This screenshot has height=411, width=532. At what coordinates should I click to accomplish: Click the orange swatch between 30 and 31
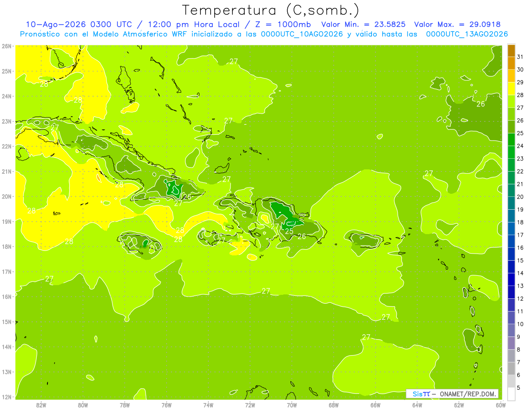click(x=511, y=63)
